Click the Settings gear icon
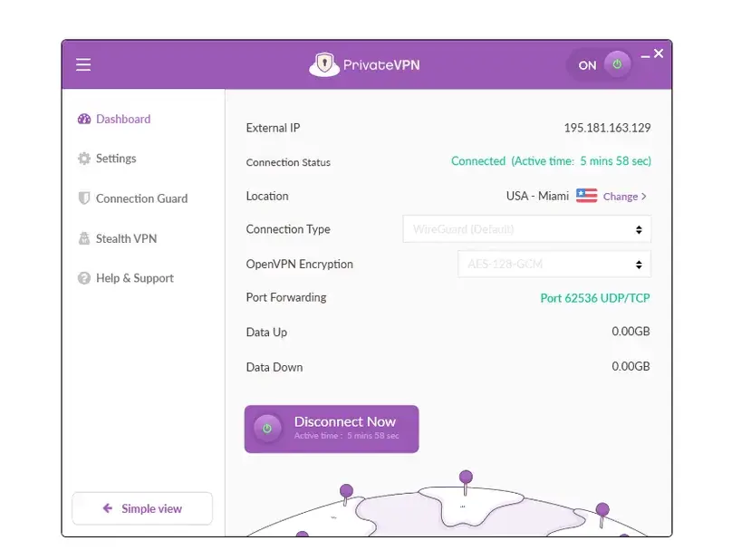Image resolution: width=732 pixels, height=560 pixels. (84, 159)
